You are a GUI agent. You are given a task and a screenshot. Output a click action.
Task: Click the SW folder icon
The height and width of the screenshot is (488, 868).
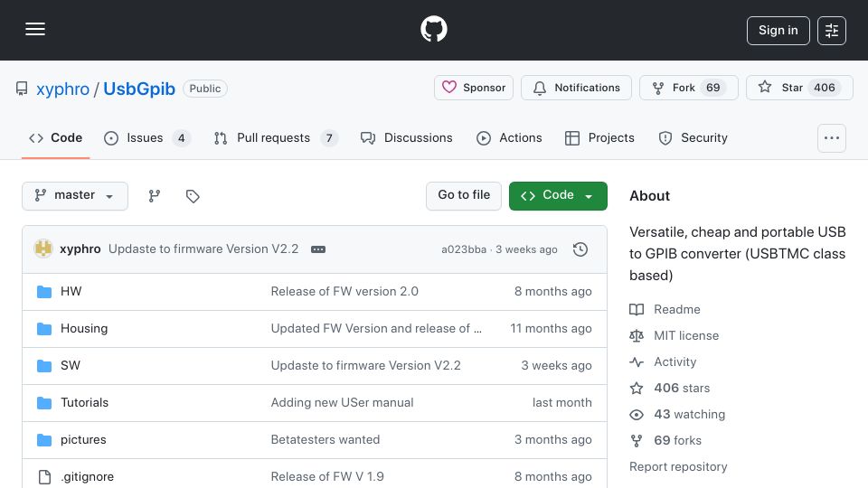(x=44, y=366)
